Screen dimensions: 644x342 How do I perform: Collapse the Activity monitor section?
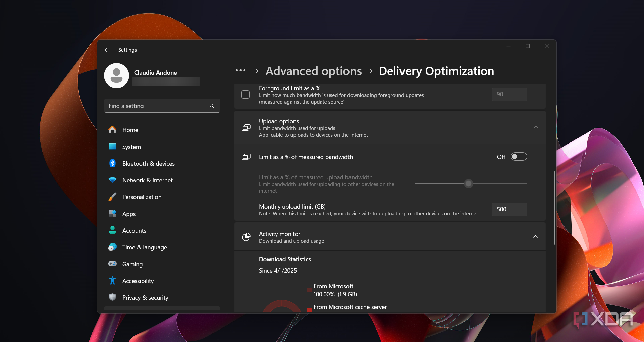[x=536, y=237]
